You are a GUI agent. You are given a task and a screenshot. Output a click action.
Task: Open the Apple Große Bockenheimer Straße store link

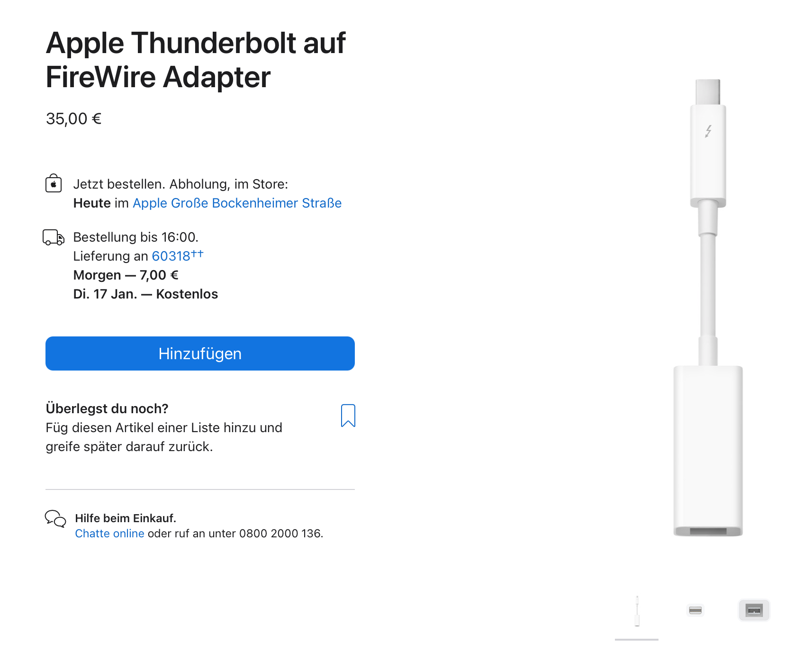pos(237,203)
